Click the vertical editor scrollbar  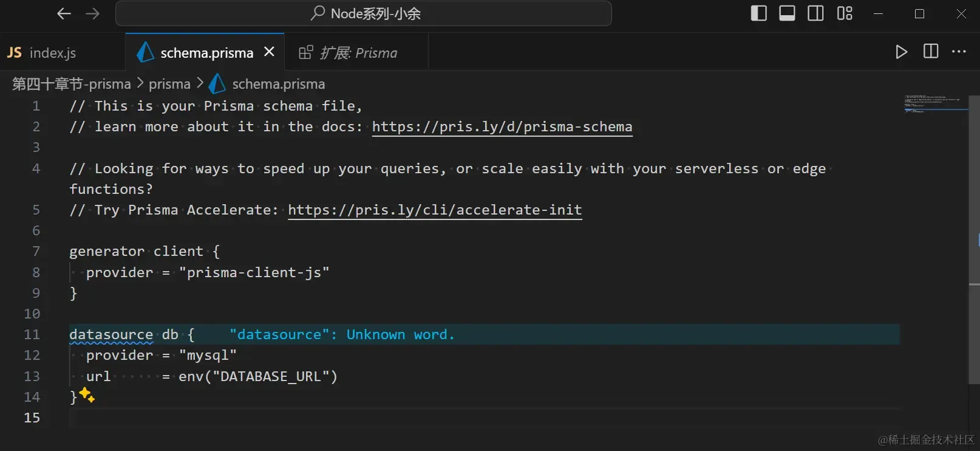(x=974, y=239)
